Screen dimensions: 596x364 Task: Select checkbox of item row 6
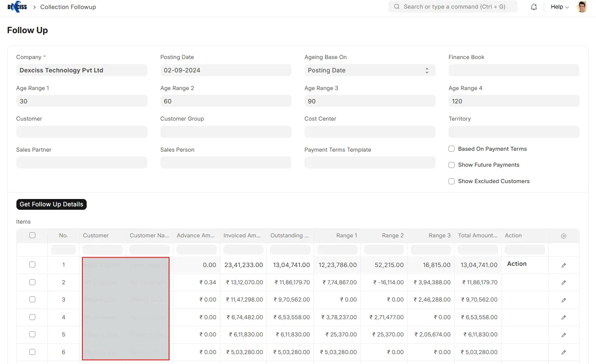coord(32,352)
